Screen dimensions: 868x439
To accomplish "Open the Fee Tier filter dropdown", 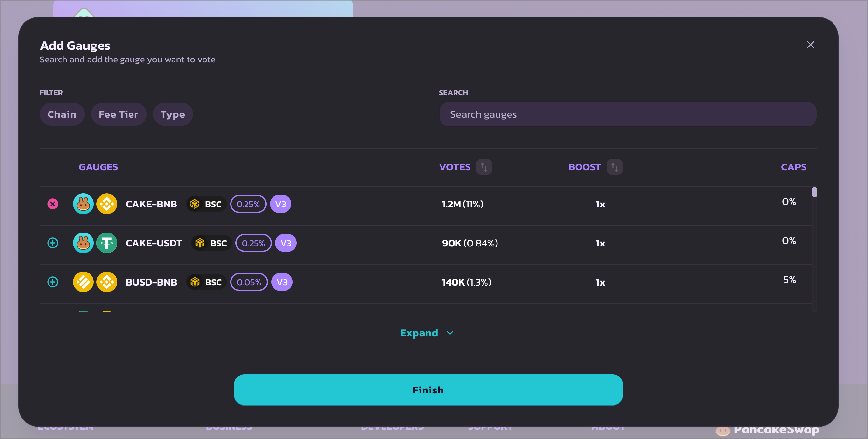I will [119, 114].
